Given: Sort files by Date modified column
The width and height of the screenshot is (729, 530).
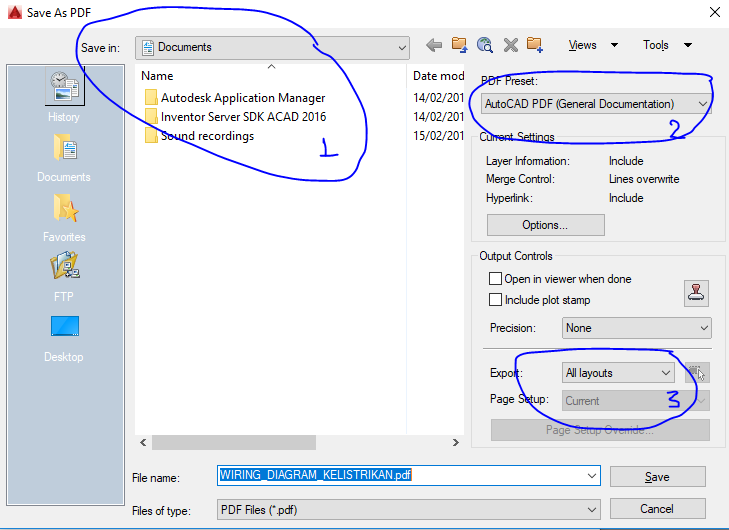Looking at the screenshot, I should [436, 75].
